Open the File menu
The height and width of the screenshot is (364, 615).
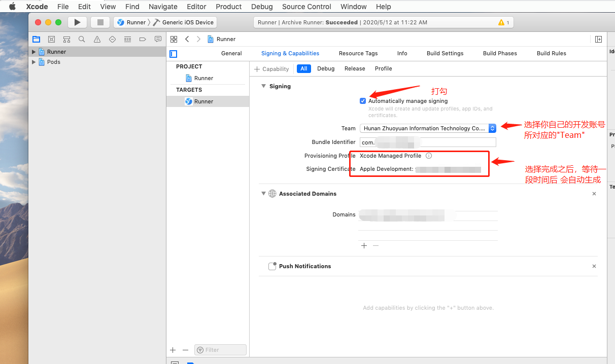(x=63, y=7)
